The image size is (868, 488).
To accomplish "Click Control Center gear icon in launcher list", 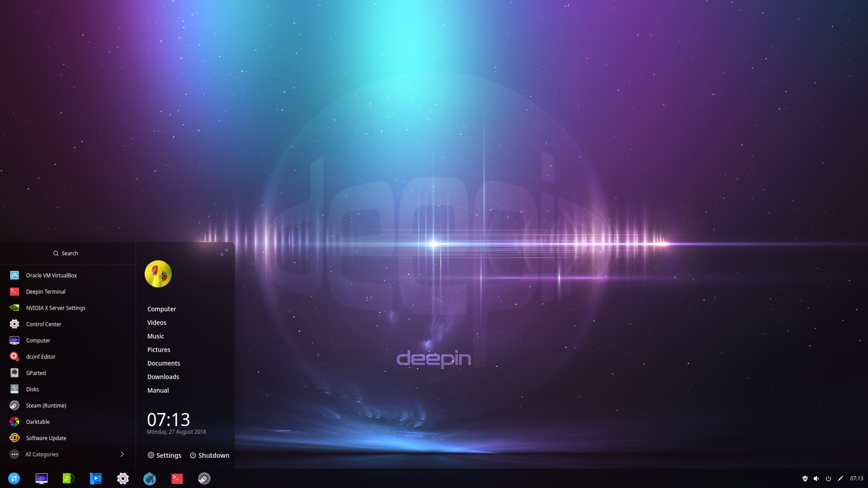I will pyautogui.click(x=14, y=324).
